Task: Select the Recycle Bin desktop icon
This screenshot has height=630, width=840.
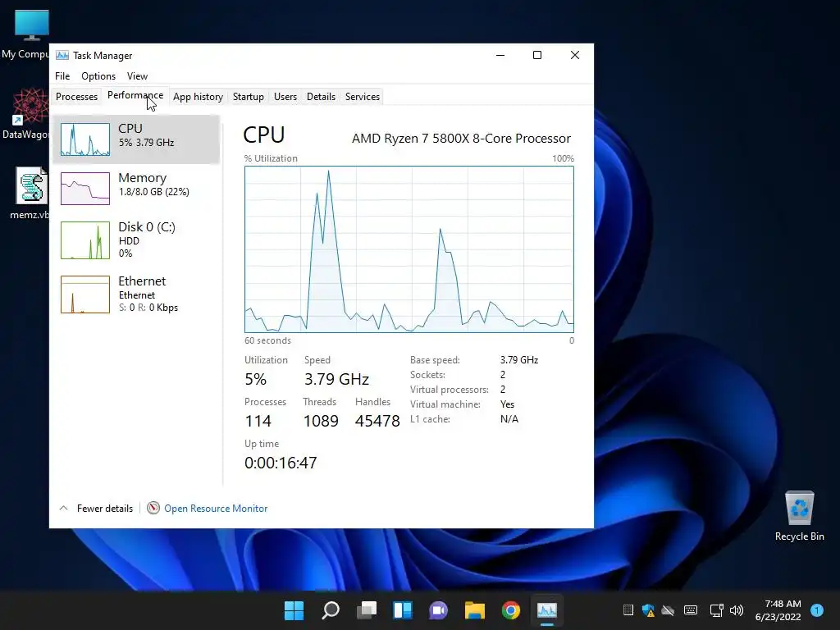Action: (799, 517)
